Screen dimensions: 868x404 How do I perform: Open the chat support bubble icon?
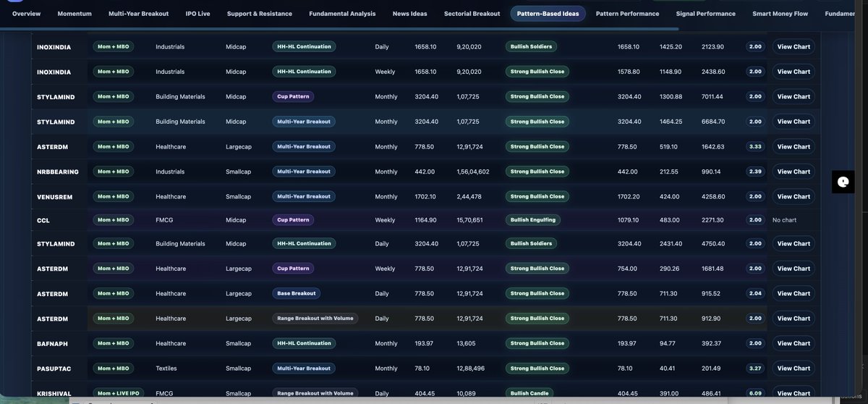[843, 182]
